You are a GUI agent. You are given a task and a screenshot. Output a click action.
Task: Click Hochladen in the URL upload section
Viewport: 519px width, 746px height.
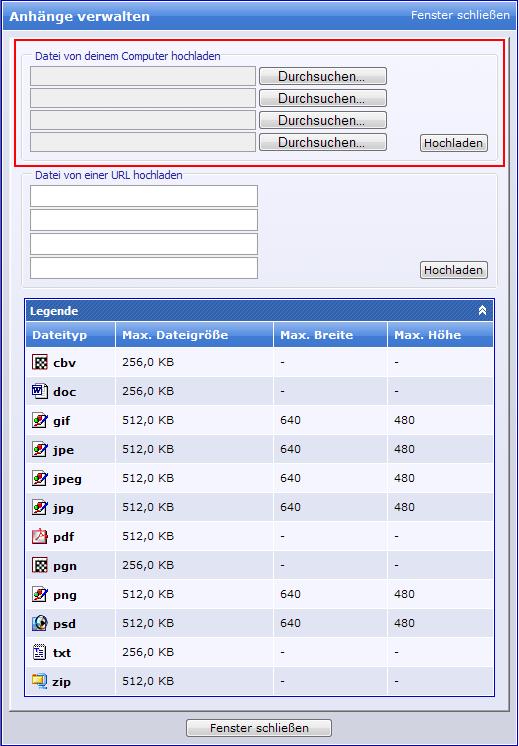click(454, 270)
